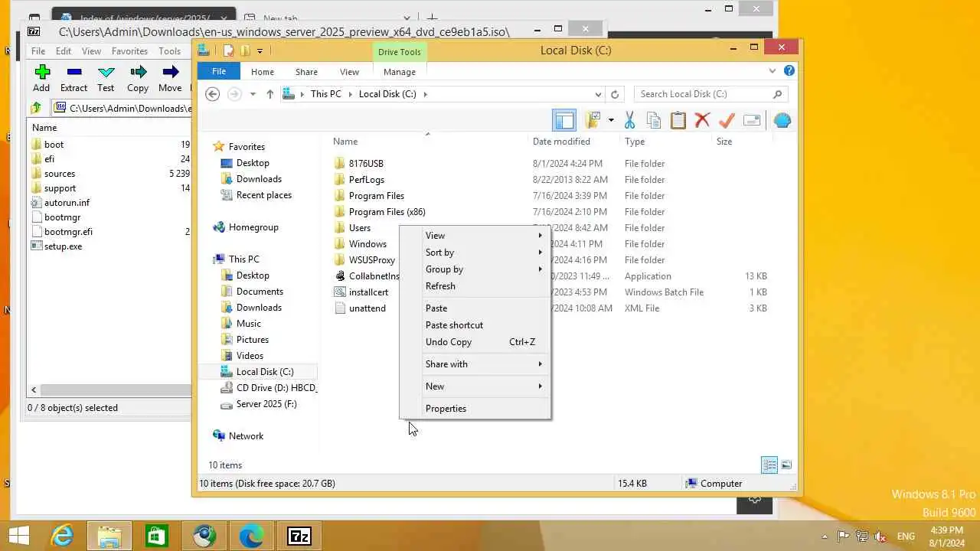
Task: Click the Extract button in 7-Zip
Action: coord(73,78)
